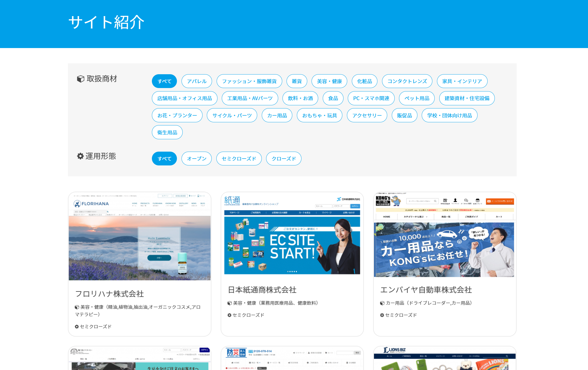The width and height of the screenshot is (588, 370).
Task: Click the gear icon under フロリハナ株式会社
Action: 77,327
